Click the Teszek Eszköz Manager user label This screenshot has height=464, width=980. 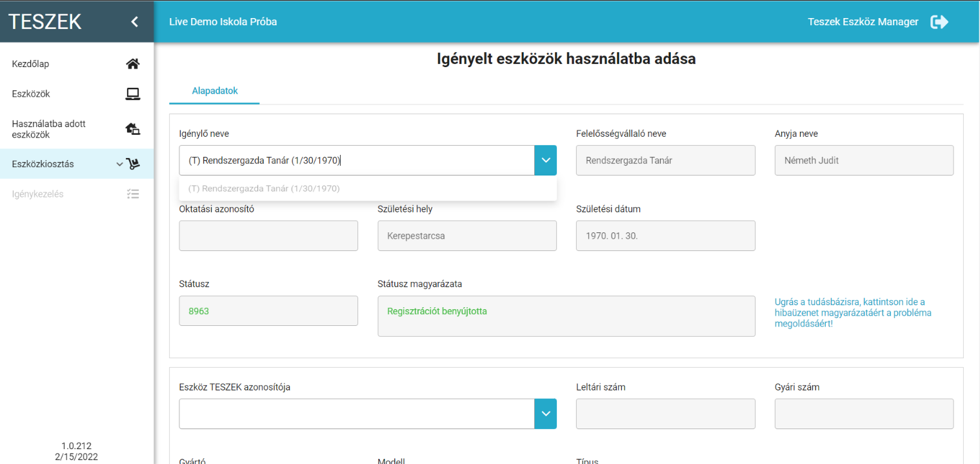pyautogui.click(x=863, y=22)
